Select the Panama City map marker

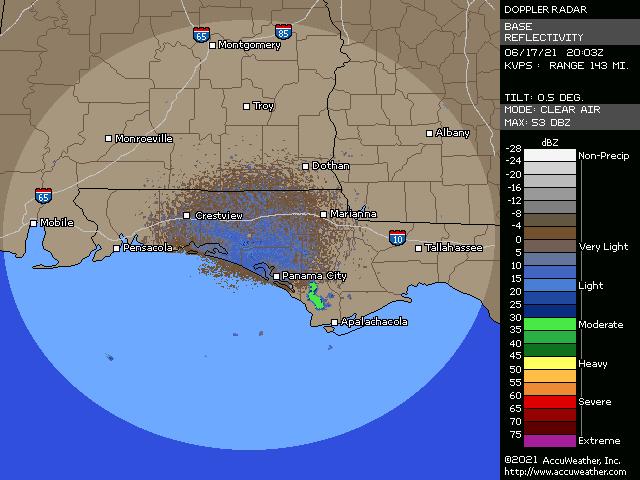pos(276,276)
